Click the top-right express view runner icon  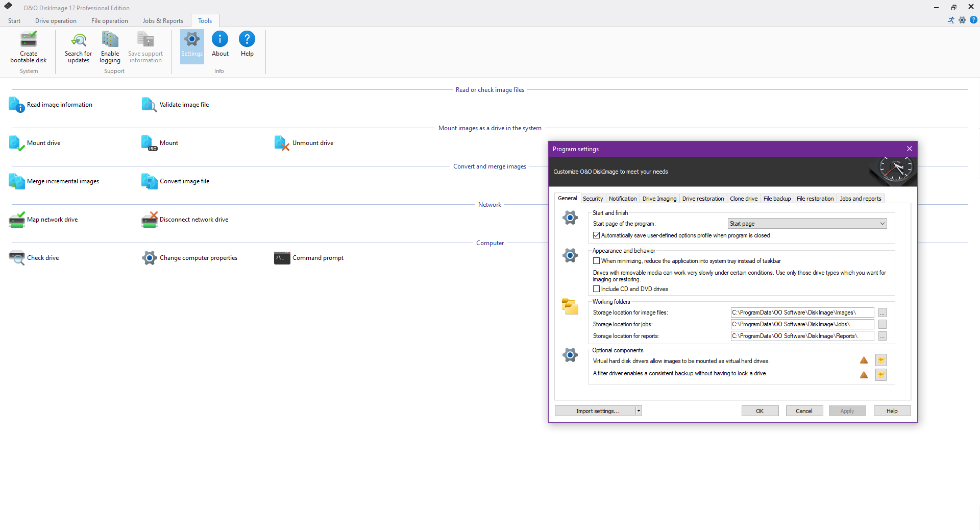coord(951,20)
